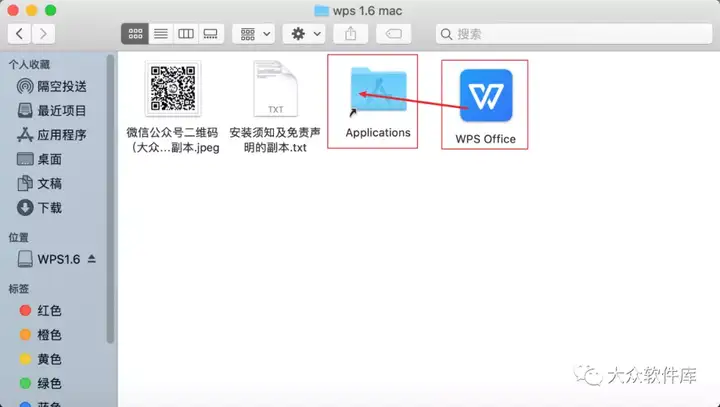Click the 个人收藏 section header
720x407 pixels.
tap(29, 65)
